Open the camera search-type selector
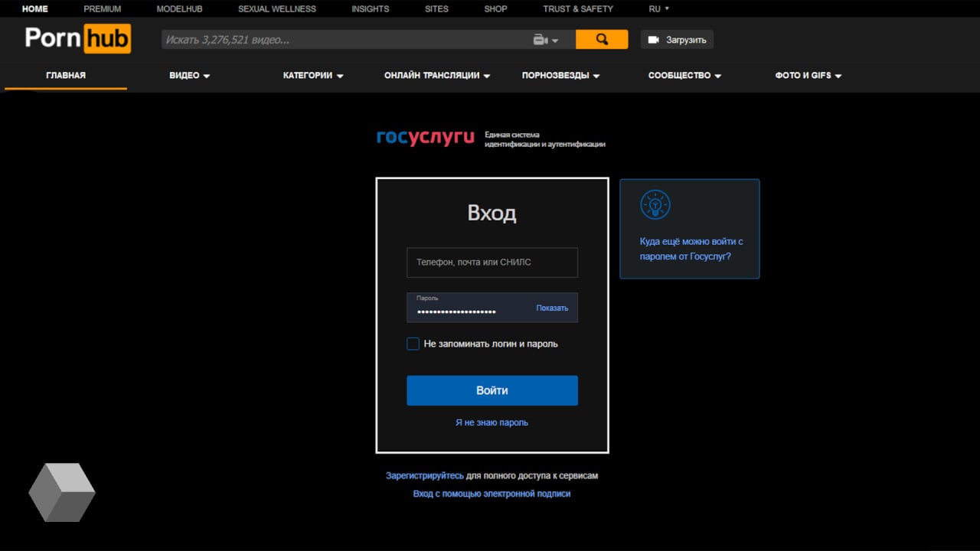Image resolution: width=980 pixels, height=551 pixels. pos(546,40)
